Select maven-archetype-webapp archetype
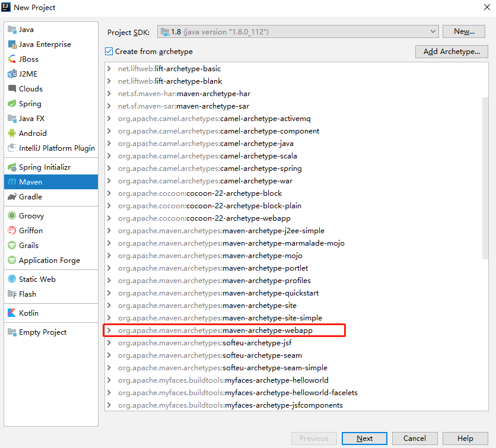The height and width of the screenshot is (448, 496). click(215, 331)
